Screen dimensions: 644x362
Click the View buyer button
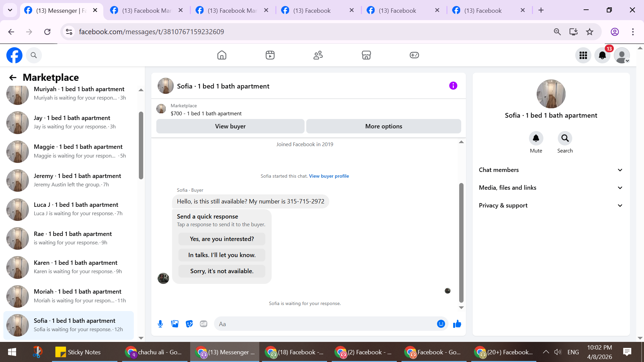tap(230, 126)
